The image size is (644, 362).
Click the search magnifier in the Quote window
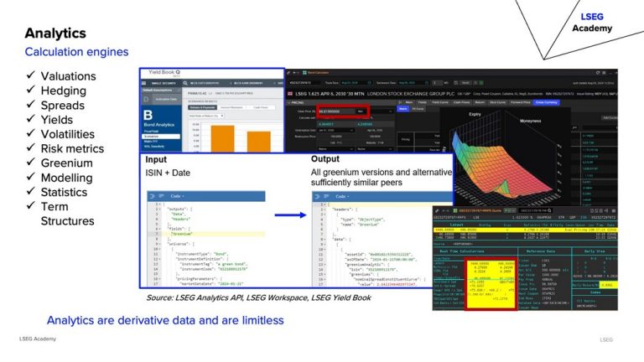pyautogui.click(x=549, y=210)
